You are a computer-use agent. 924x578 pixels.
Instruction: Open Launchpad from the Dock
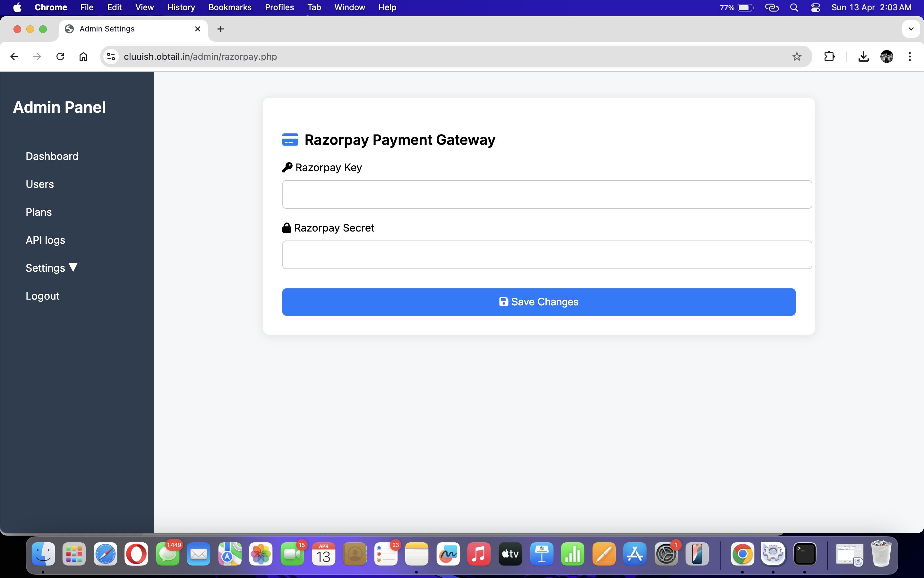(74, 554)
